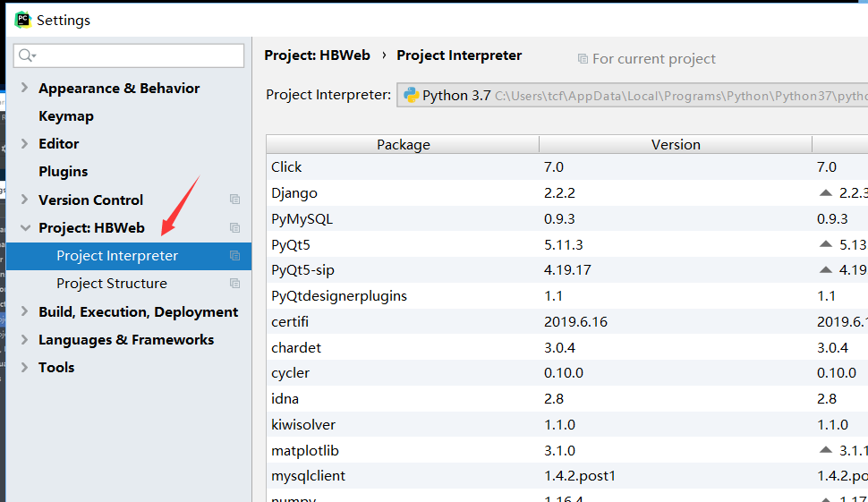Select the mysqlclient package row

pos(566,476)
